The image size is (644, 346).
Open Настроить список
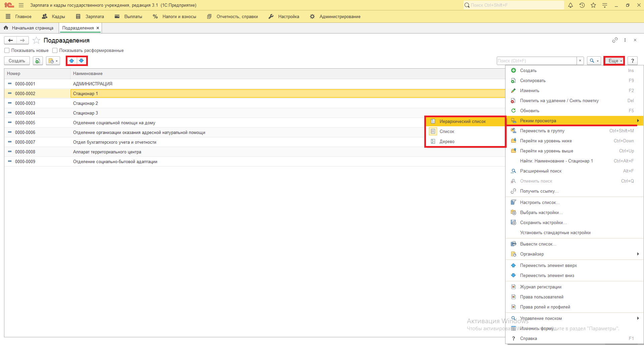[574, 203]
